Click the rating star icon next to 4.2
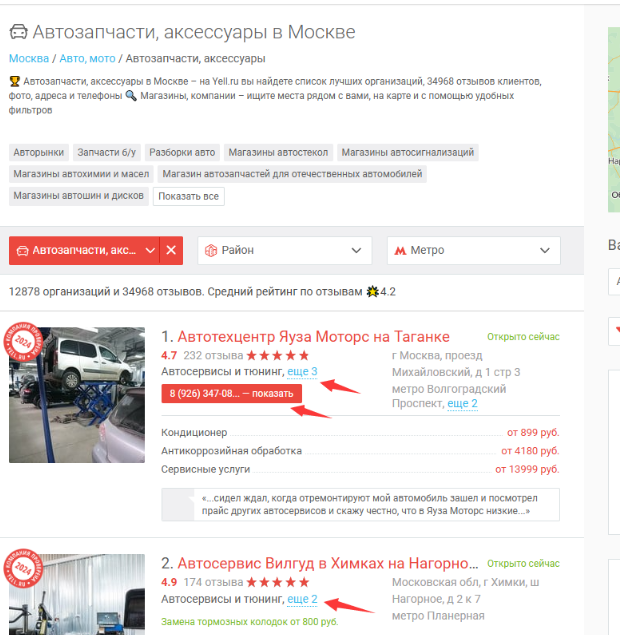The image size is (629, 635). [x=372, y=292]
